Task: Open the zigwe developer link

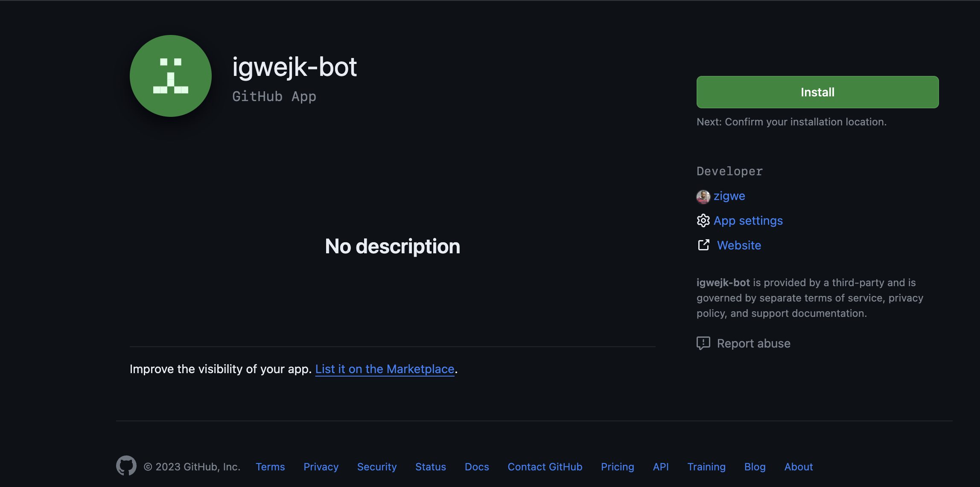Action: tap(729, 196)
